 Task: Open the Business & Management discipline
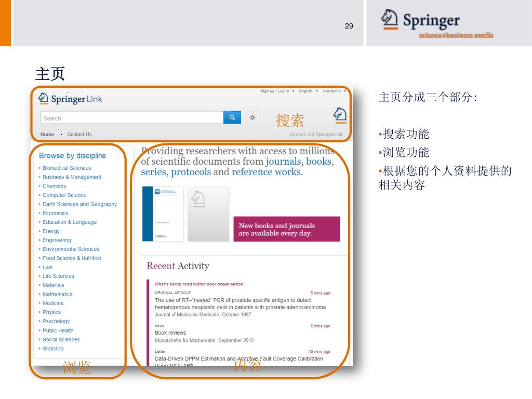coord(72,177)
